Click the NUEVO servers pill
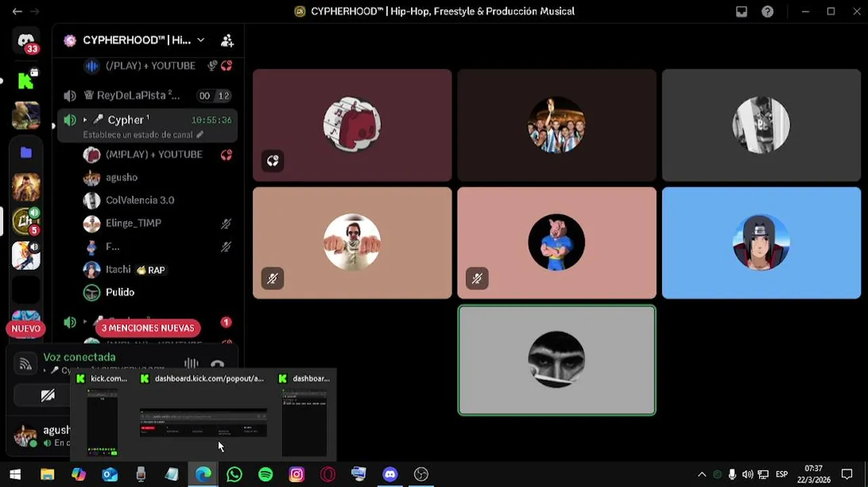This screenshot has width=868, height=487. point(26,329)
